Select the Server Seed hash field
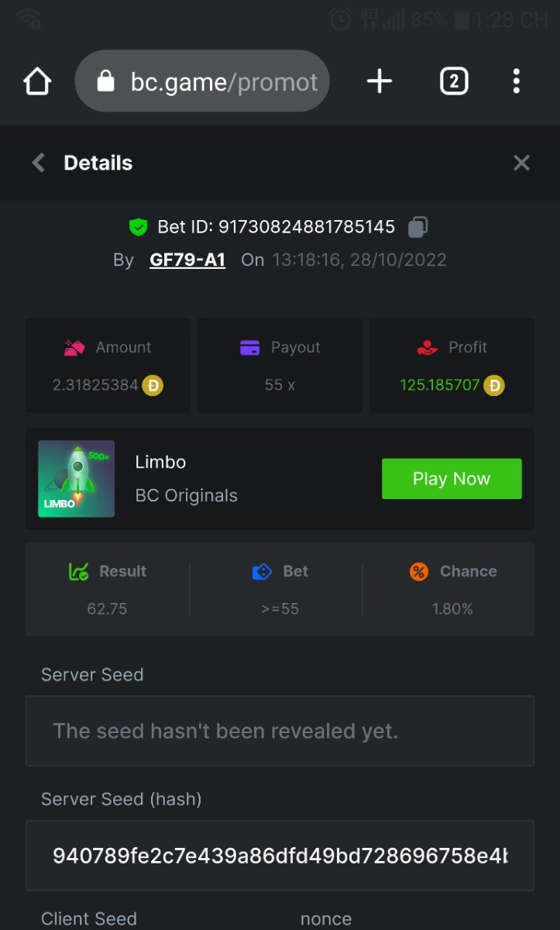 (280, 856)
